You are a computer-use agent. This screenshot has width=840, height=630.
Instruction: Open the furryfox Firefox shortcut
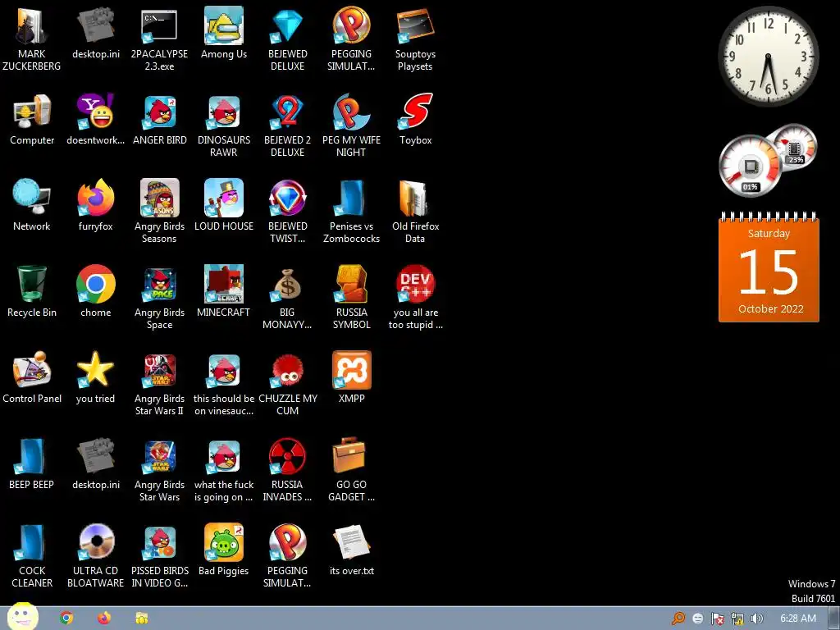tap(95, 199)
